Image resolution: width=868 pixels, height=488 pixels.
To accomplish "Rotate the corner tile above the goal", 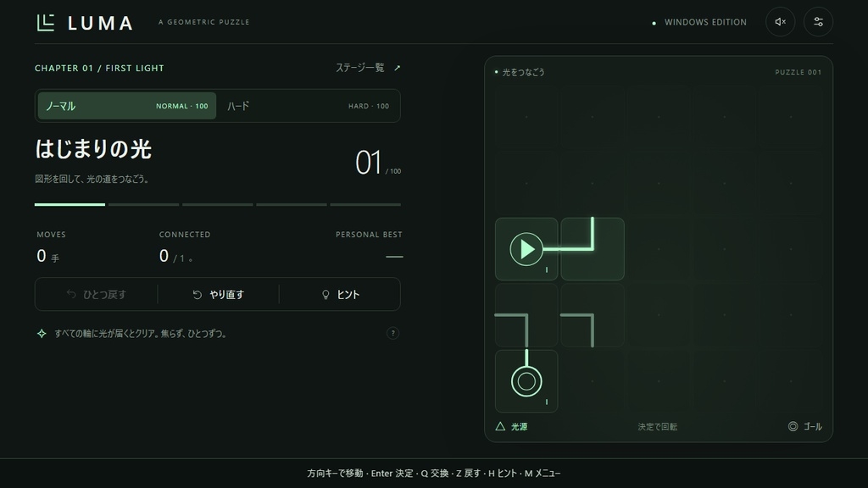I will click(526, 315).
